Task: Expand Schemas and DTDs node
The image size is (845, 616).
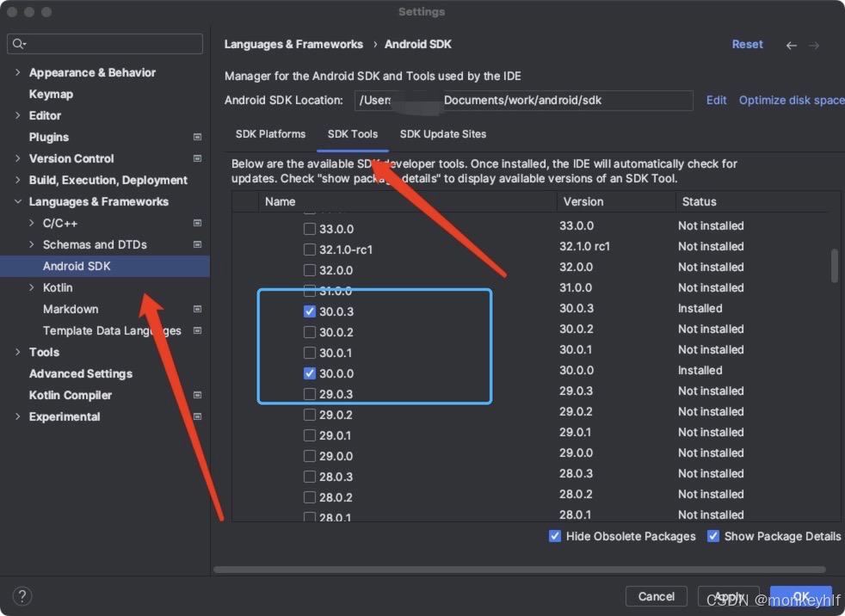Action: [32, 244]
